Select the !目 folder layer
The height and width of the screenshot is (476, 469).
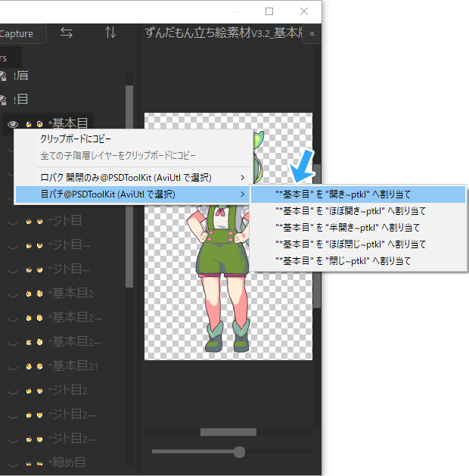coord(20,99)
